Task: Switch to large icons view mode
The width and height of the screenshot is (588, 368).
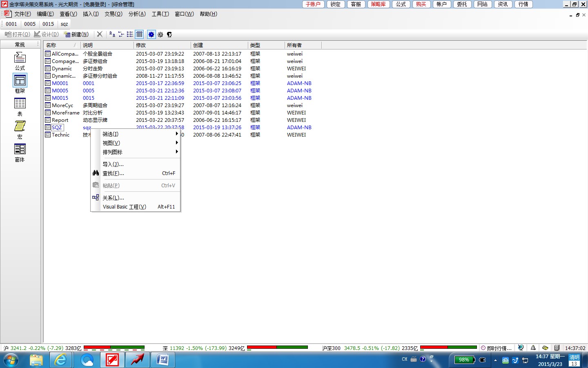Action: [112, 34]
